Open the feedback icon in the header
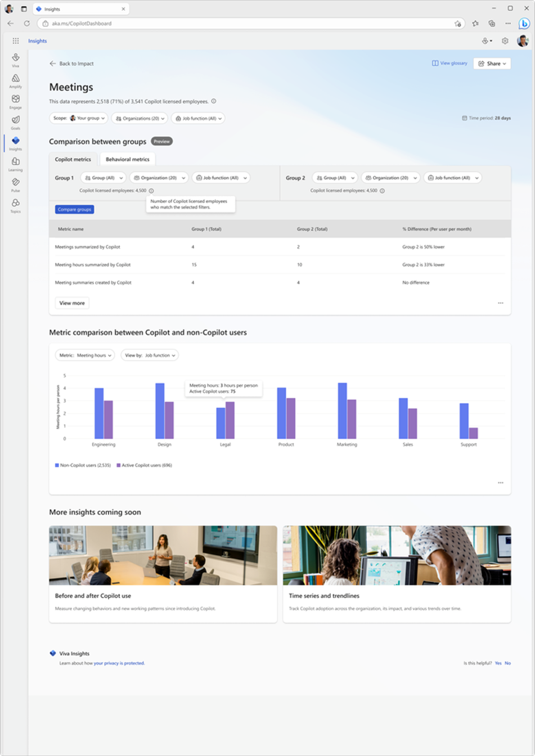This screenshot has height=756, width=535. coord(487,40)
